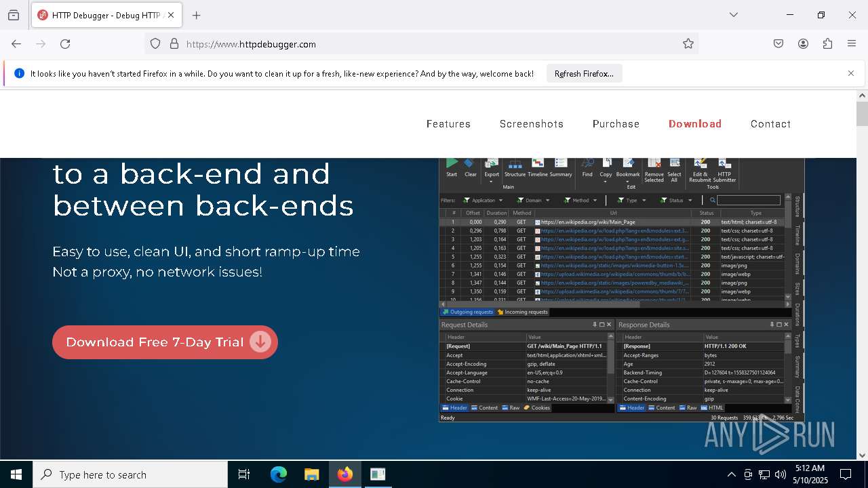
Task: Reload the page with the refresh icon
Action: pos(65,44)
